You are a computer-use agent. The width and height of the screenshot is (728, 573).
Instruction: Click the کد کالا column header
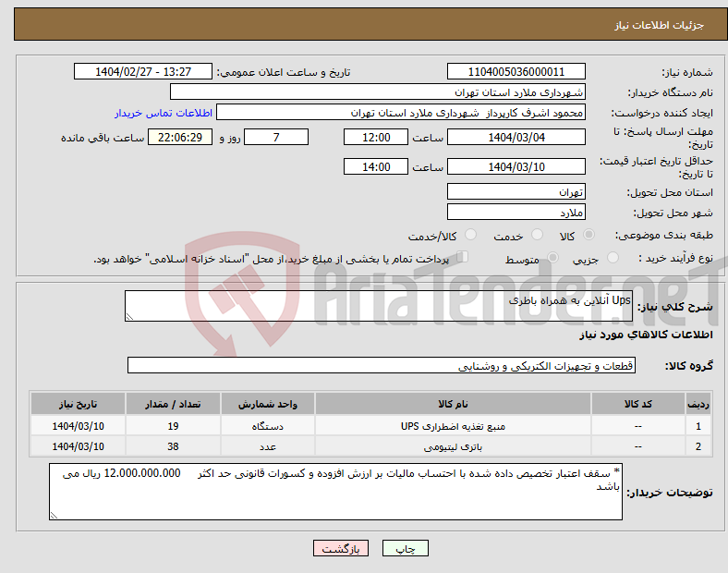click(x=638, y=404)
